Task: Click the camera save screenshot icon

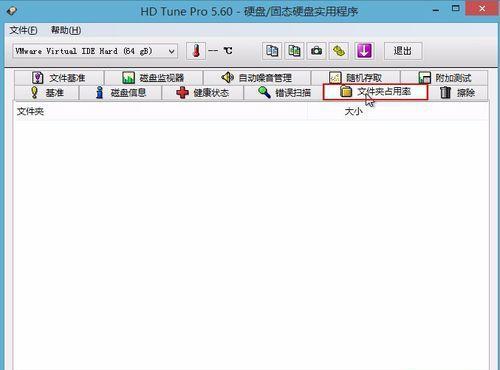Action: pyautogui.click(x=316, y=51)
